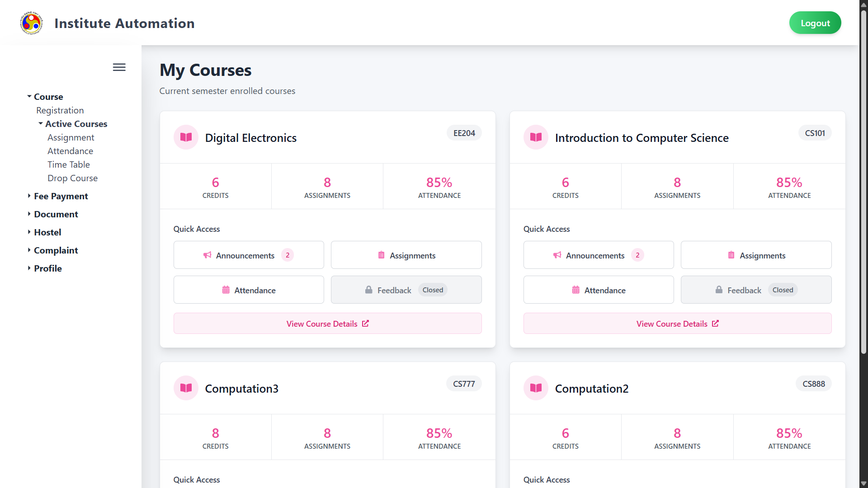Expand the Complaint section arrow
The height and width of the screenshot is (488, 868).
[x=29, y=250]
